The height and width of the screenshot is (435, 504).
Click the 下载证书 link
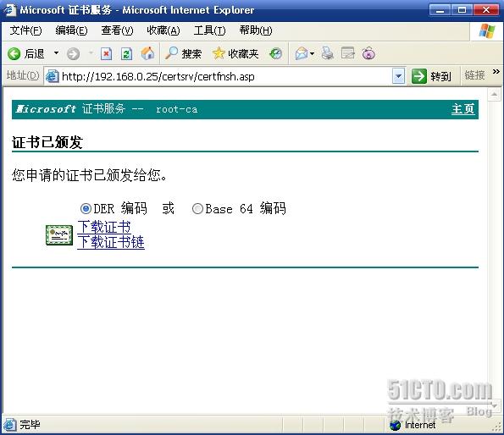(x=104, y=227)
